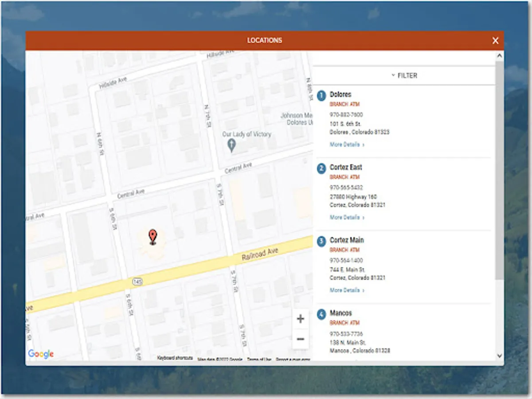The width and height of the screenshot is (532, 399).
Task: Click the Railroad Ave road label
Action: click(260, 254)
